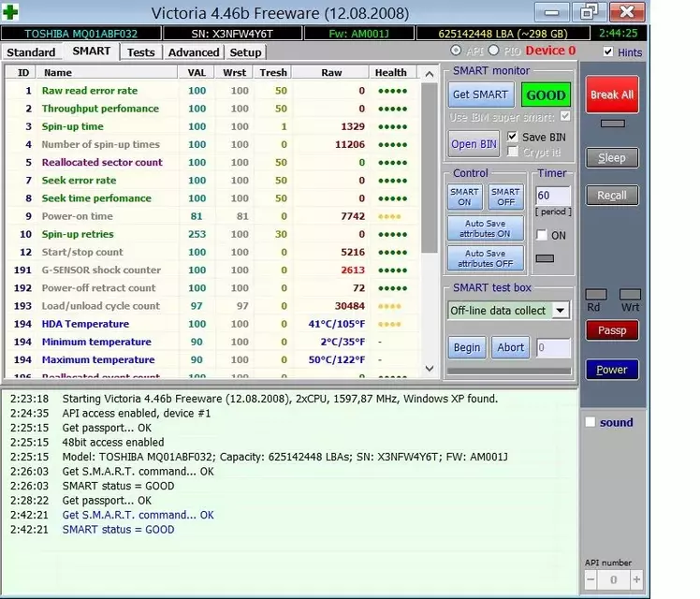The width and height of the screenshot is (700, 599).
Task: Go to the Tests tab
Action: [140, 52]
